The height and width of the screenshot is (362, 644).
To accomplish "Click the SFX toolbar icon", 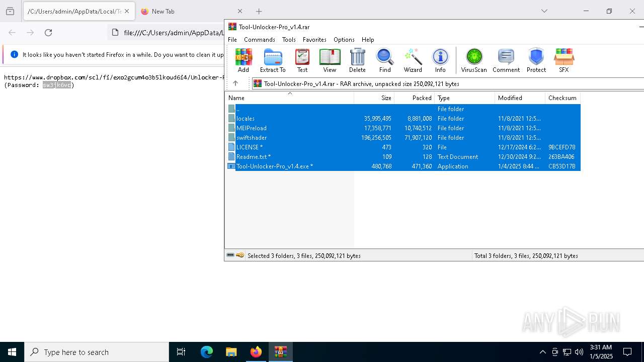I will (x=564, y=61).
